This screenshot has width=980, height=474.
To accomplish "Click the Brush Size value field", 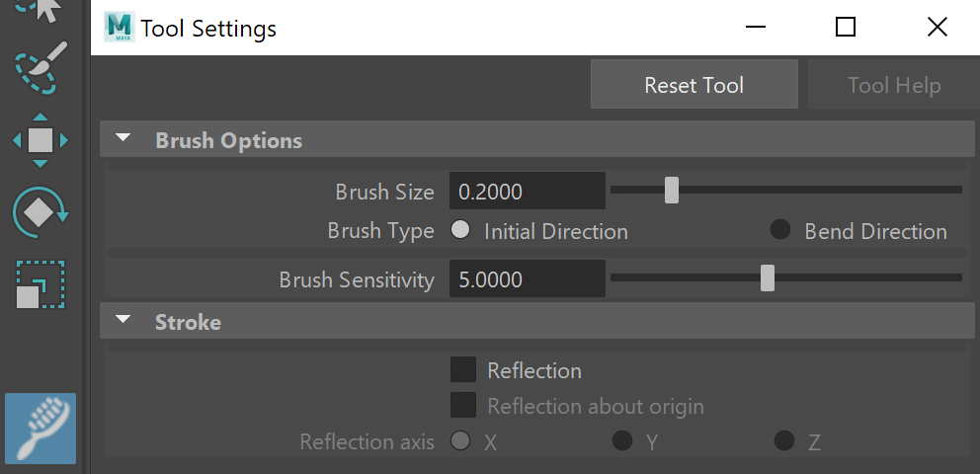I will click(x=527, y=192).
